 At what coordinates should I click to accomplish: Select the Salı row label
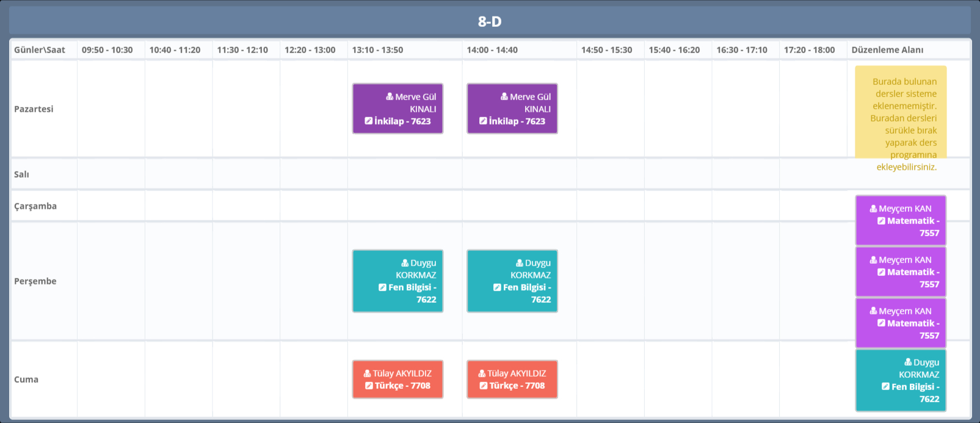pos(22,174)
